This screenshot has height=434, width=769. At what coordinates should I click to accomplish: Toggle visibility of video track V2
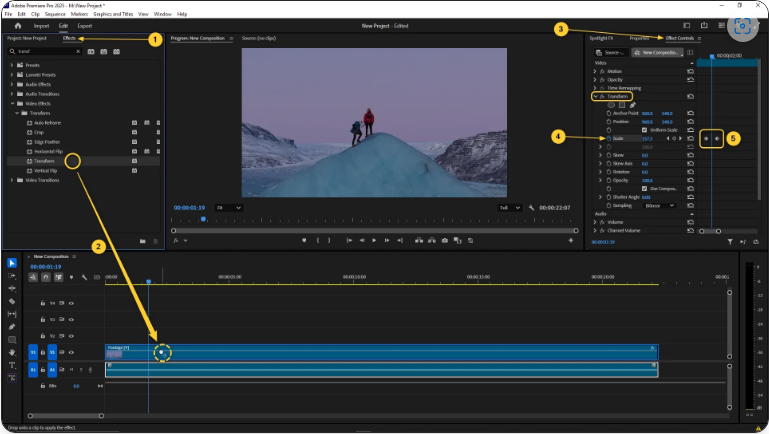pos(72,336)
